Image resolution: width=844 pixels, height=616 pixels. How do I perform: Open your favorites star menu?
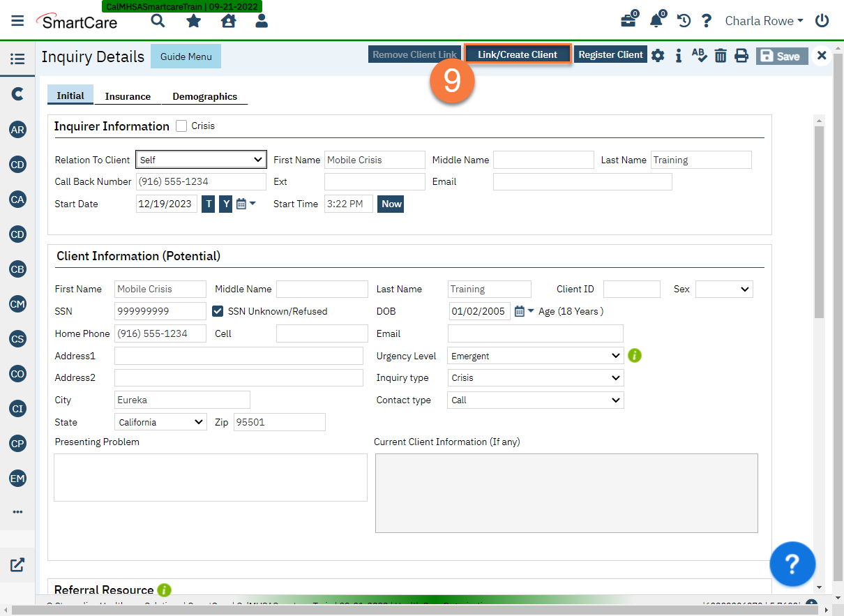pos(193,21)
